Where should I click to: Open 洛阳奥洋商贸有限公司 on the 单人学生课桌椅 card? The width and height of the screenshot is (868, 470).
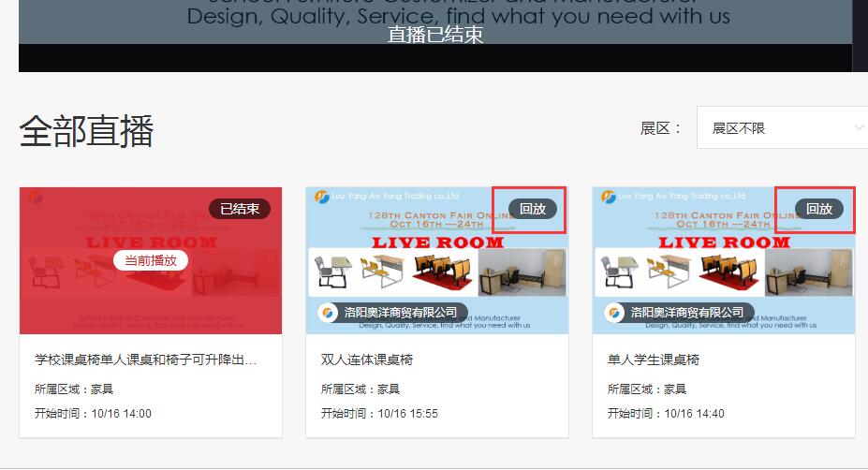pyautogui.click(x=687, y=313)
